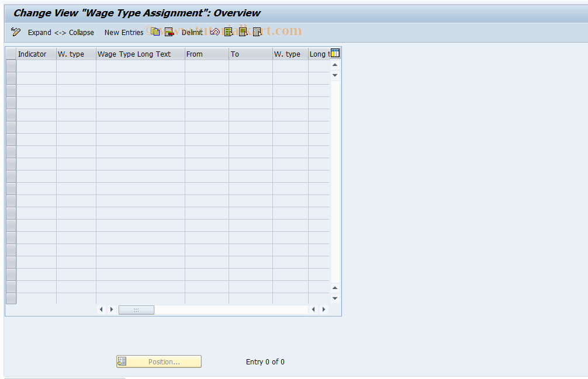This screenshot has width=588, height=379.
Task: Click left arrow at right end of horizontal scrollbar
Action: tap(313, 310)
